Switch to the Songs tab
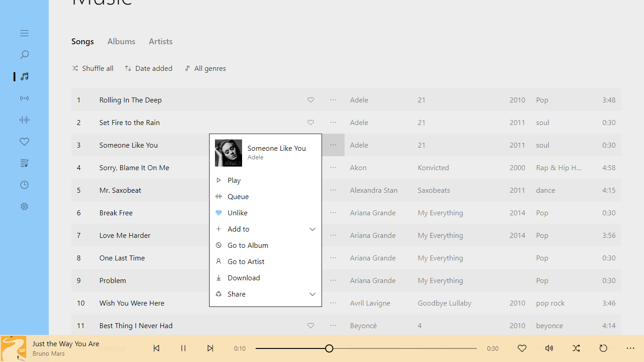 (x=83, y=42)
